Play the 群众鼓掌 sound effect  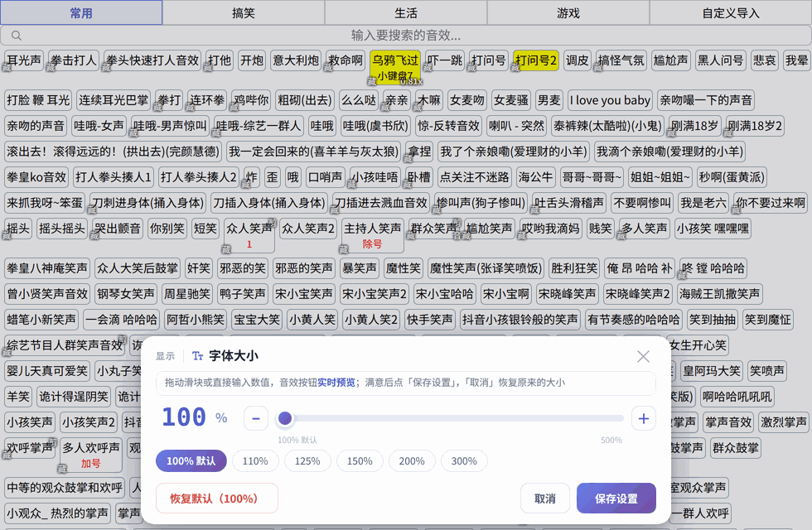736,448
